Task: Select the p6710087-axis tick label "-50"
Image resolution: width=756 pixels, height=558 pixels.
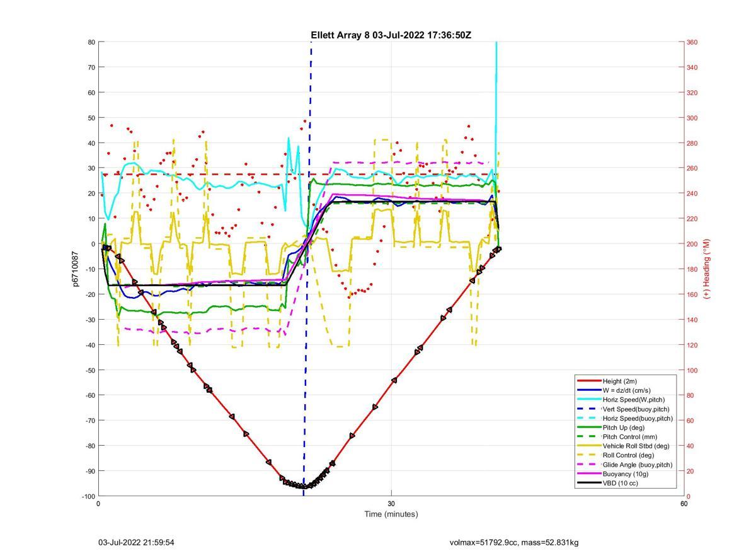Action: point(90,370)
